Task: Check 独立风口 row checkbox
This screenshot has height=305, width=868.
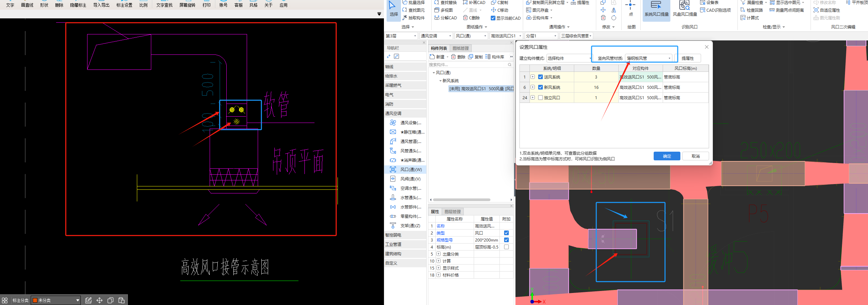Action: pos(540,98)
